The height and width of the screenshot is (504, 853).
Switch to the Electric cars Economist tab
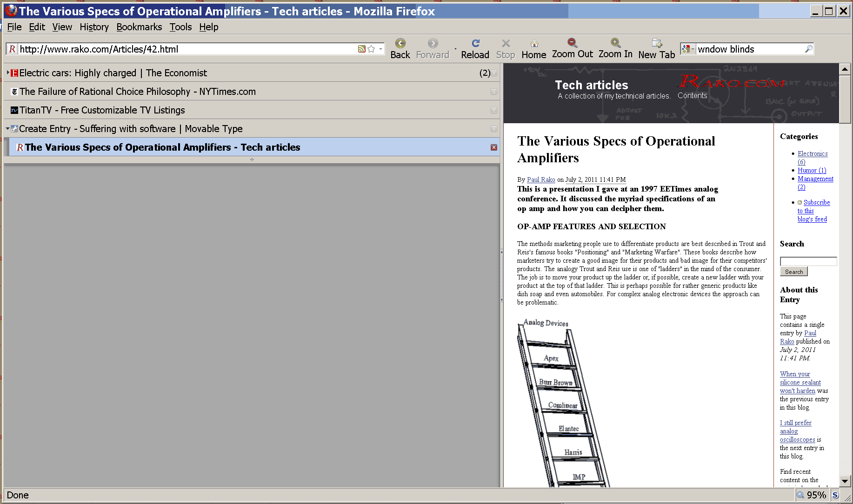[x=252, y=73]
